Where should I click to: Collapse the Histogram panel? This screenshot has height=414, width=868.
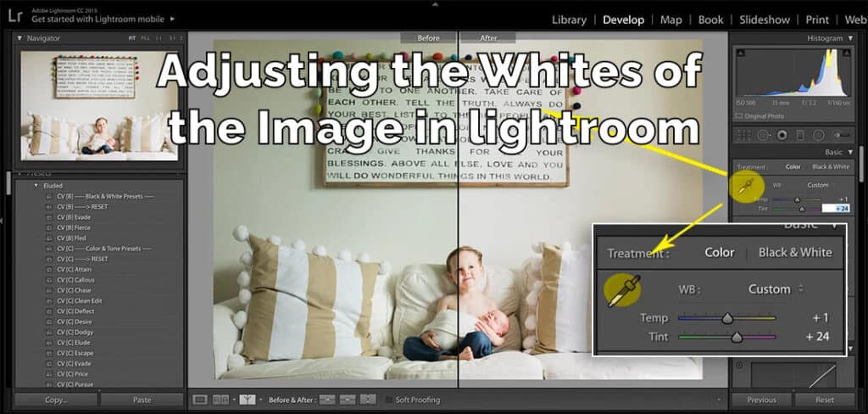point(850,38)
